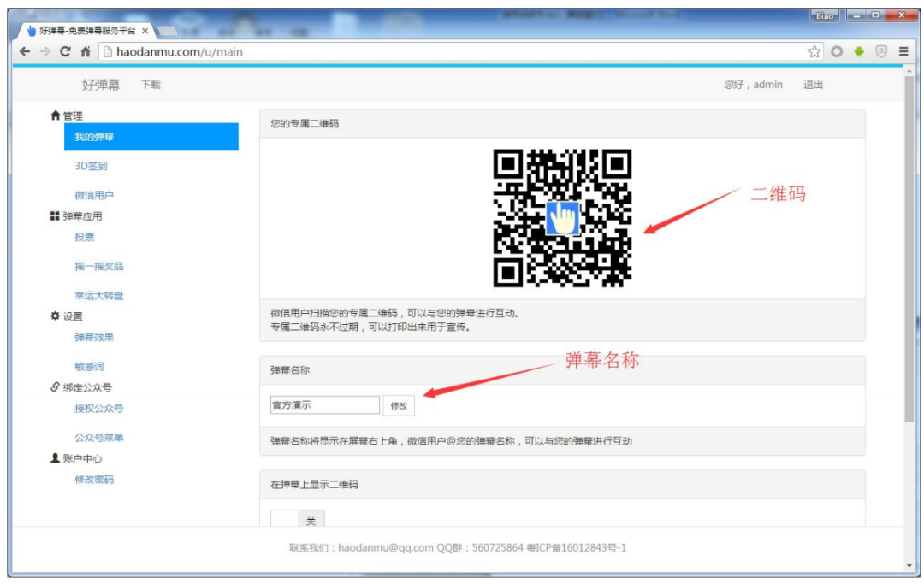Click the house icon beside 管理
The width and height of the screenshot is (924, 584).
tap(56, 115)
